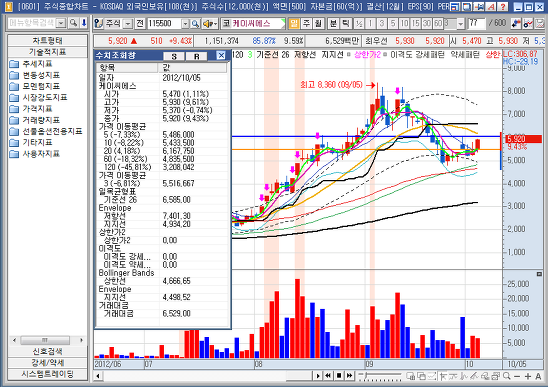The height and width of the screenshot is (387, 548).
Task: Open the menu search dropdown arrow
Action: point(61,23)
